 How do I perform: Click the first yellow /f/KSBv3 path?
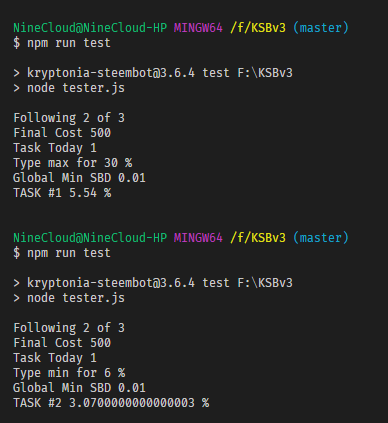[x=258, y=28]
